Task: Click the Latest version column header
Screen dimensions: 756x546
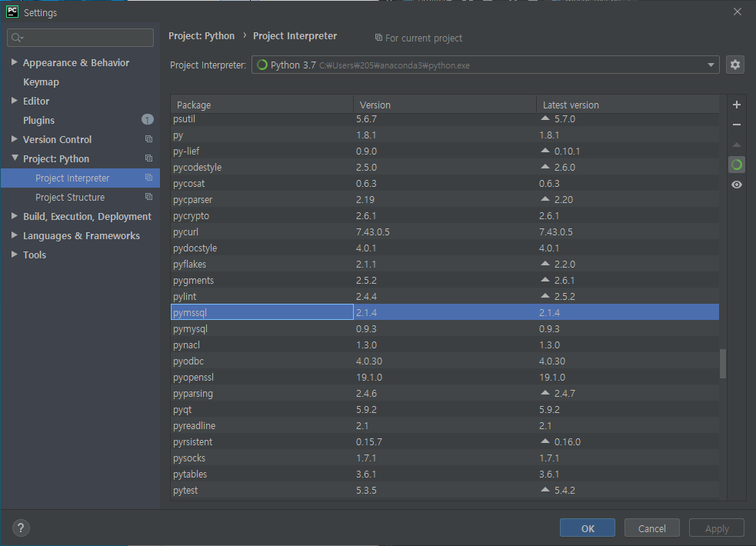Action: [628, 105]
